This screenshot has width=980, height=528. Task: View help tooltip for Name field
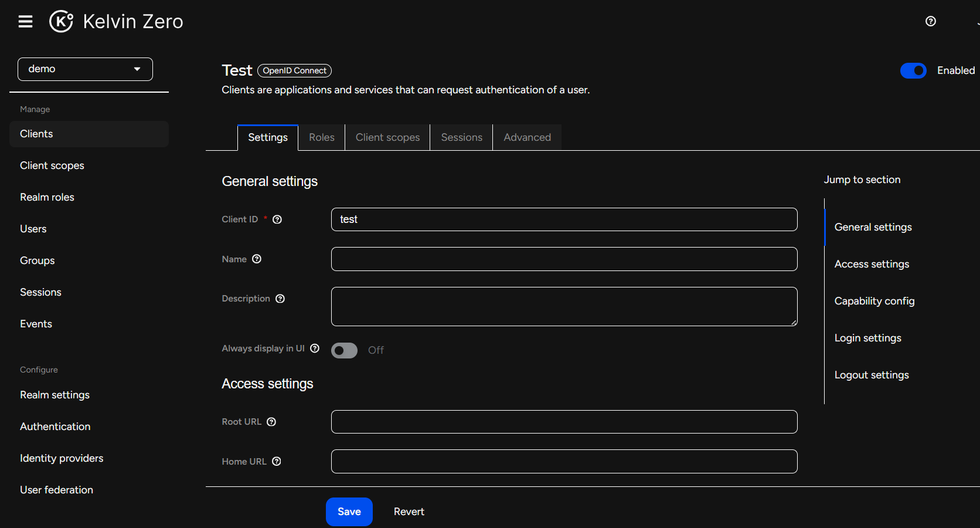[x=257, y=259]
